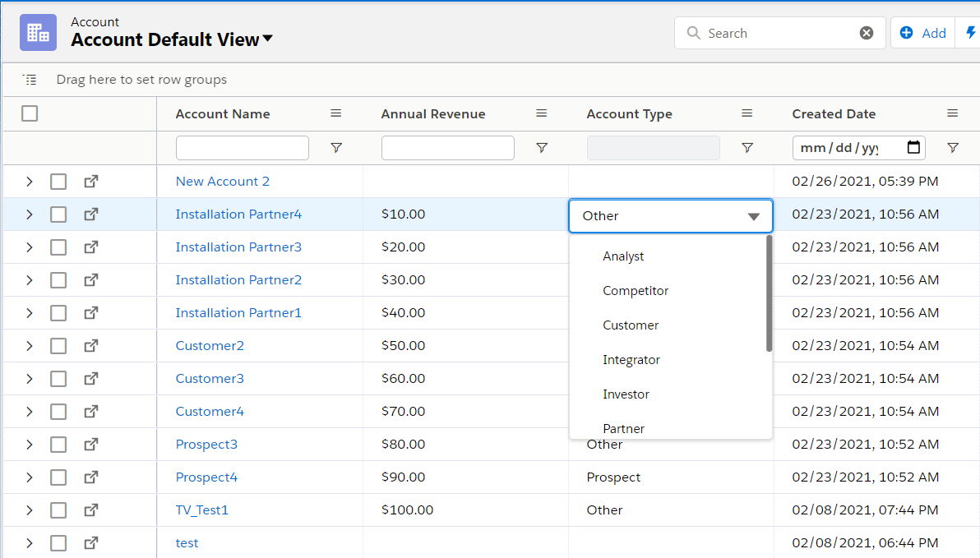
Task: Check the Customer2 row checkbox
Action: point(58,346)
